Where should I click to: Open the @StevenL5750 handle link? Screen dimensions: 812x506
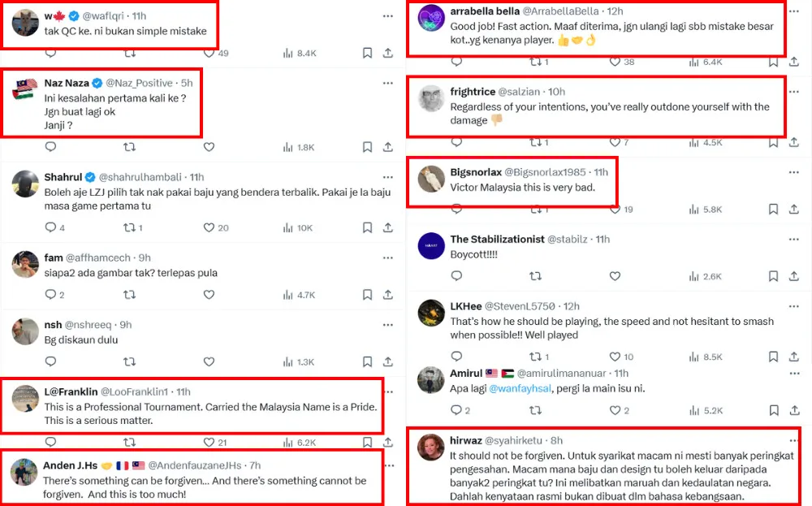[520, 306]
